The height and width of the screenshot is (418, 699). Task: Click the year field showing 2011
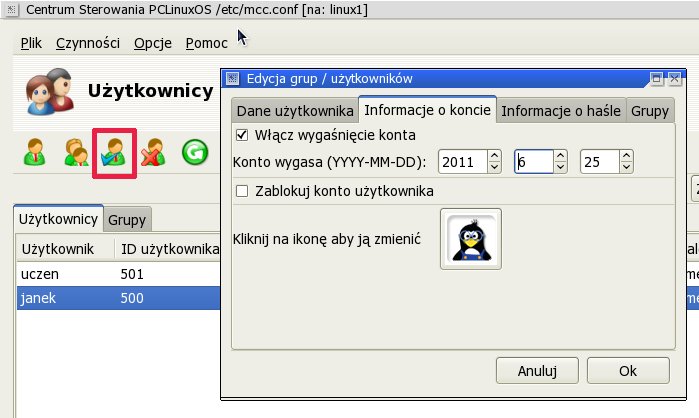(463, 161)
